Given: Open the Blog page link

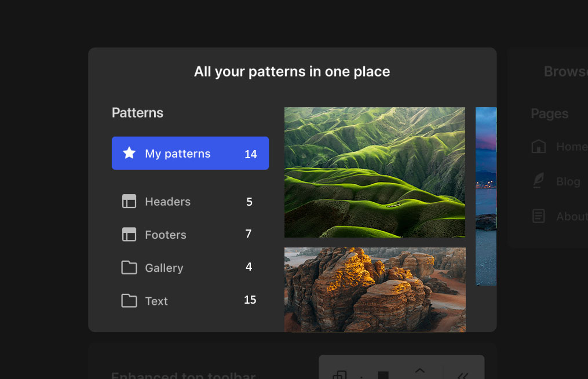Looking at the screenshot, I should tap(568, 181).
